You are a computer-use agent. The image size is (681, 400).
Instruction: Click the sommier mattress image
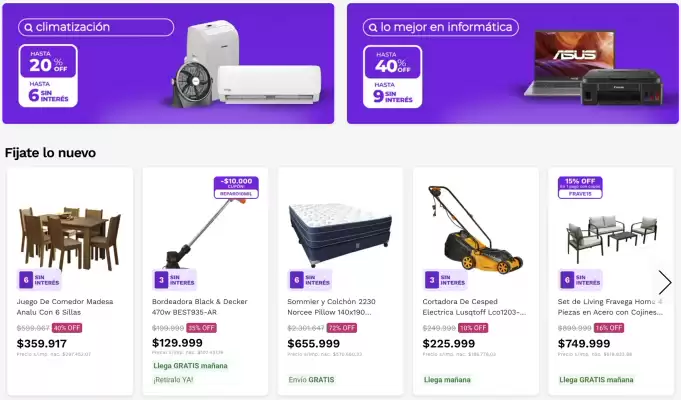(340, 234)
